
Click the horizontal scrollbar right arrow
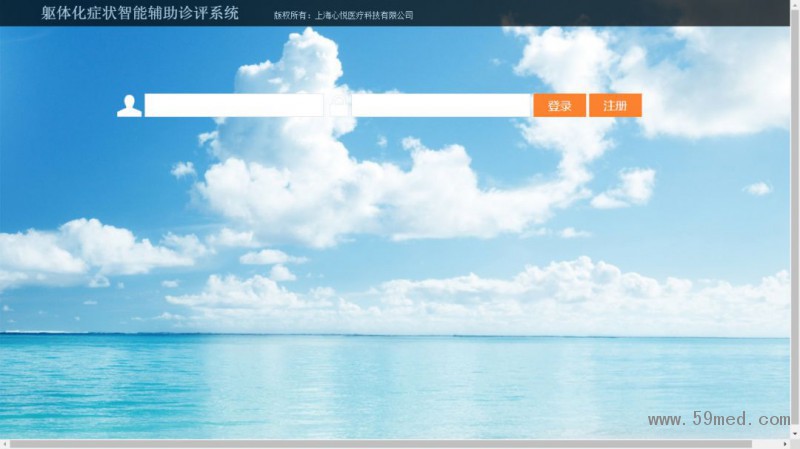[x=785, y=444]
